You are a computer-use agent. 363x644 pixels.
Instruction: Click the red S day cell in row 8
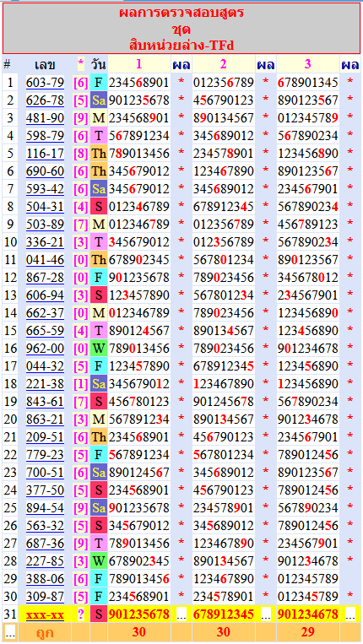click(x=99, y=207)
